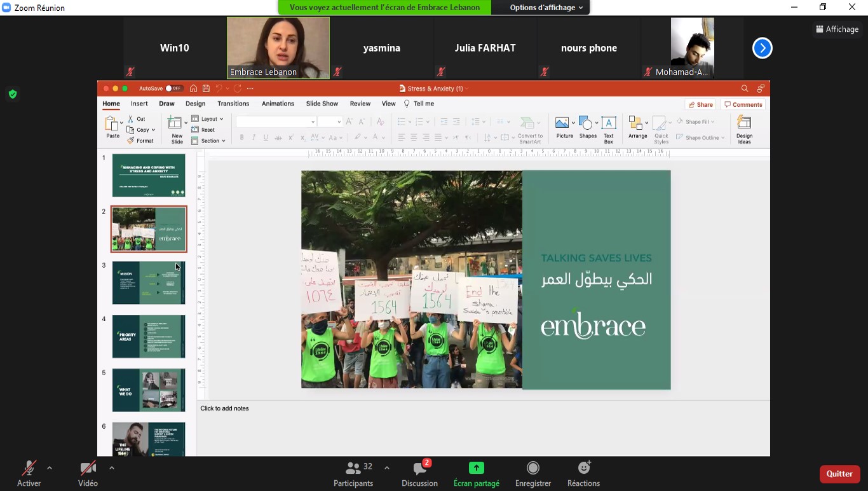The image size is (868, 491).
Task: Leave meeting with Quitter
Action: pyautogui.click(x=839, y=474)
